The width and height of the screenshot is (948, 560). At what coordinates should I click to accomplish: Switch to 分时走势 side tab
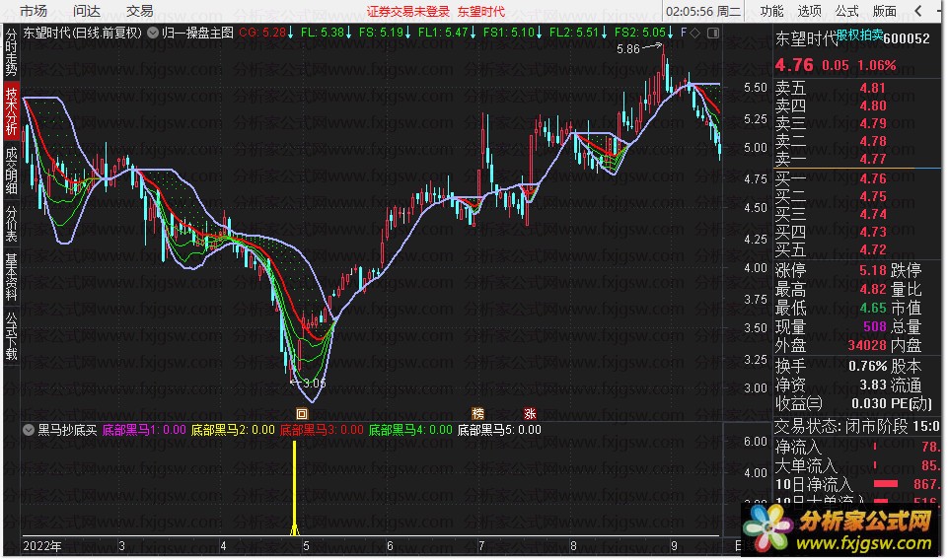pos(11,52)
